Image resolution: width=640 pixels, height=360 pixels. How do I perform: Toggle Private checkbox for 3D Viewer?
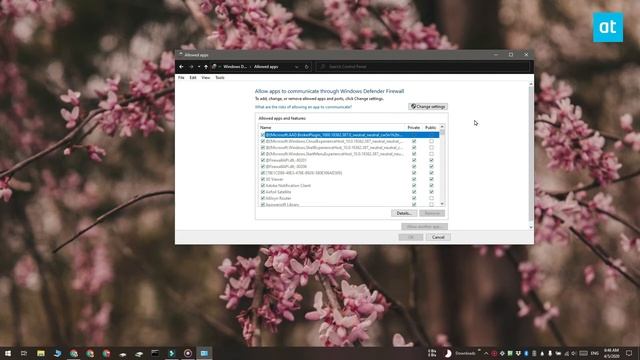414,179
